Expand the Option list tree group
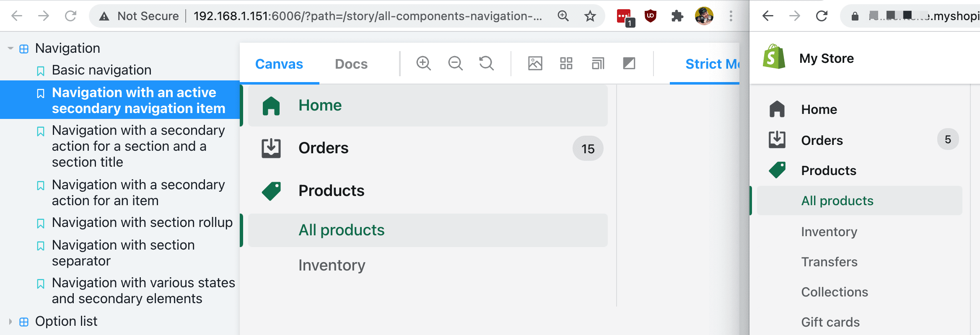The width and height of the screenshot is (980, 335). pyautogui.click(x=10, y=322)
